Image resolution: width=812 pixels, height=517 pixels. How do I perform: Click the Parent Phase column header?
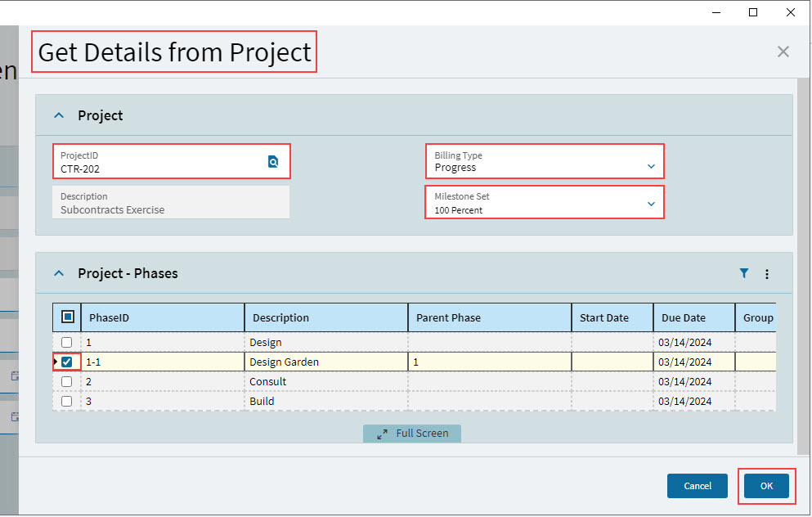pyautogui.click(x=490, y=317)
